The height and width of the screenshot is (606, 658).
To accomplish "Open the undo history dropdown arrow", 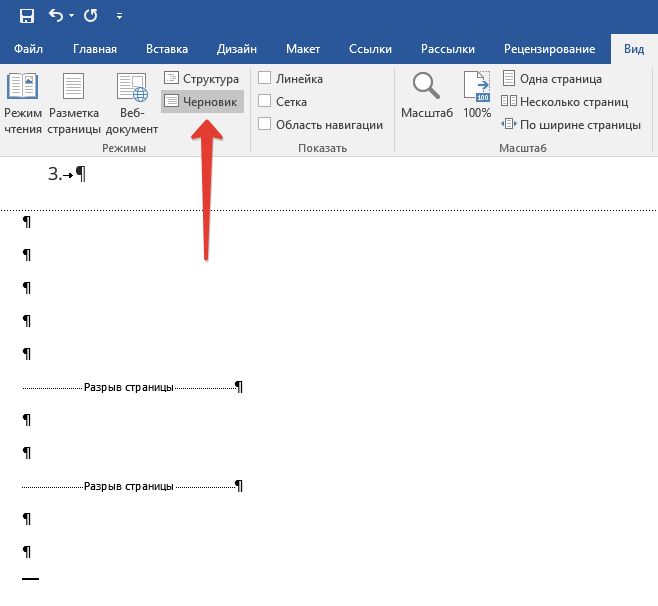I will point(72,17).
